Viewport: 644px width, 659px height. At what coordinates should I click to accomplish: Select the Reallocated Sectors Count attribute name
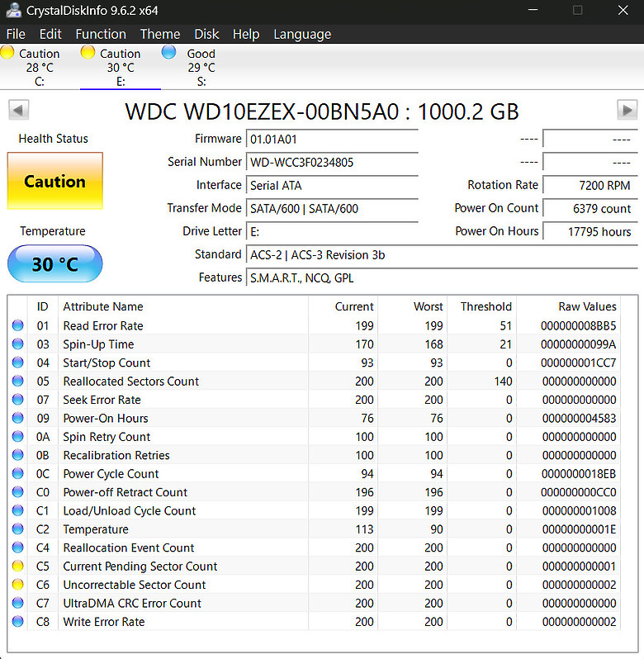[130, 382]
